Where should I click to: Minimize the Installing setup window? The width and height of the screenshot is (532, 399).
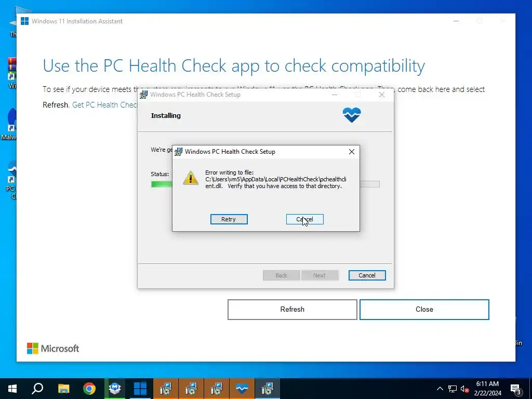pyautogui.click(x=335, y=95)
